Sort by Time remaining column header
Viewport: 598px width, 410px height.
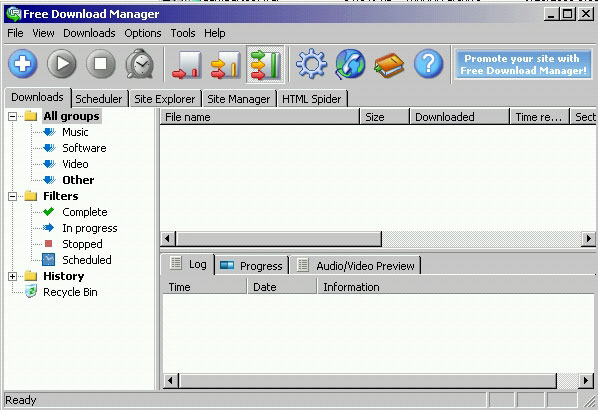point(539,117)
